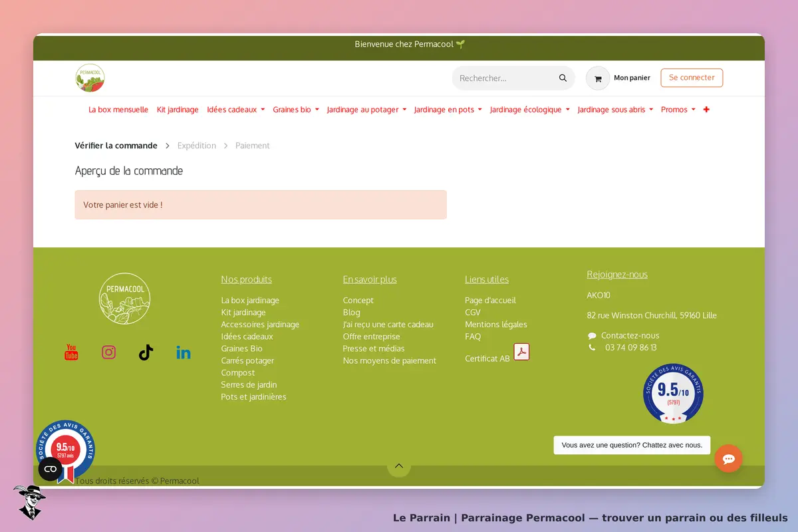Expand the Jardinage en pots dropdown
The width and height of the screenshot is (798, 532).
point(448,110)
